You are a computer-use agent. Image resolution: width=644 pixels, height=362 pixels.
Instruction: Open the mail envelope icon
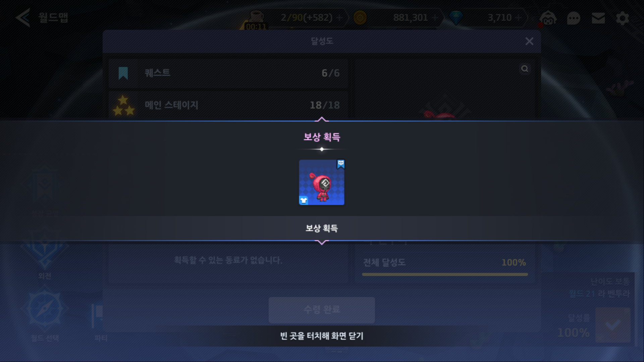coord(598,18)
